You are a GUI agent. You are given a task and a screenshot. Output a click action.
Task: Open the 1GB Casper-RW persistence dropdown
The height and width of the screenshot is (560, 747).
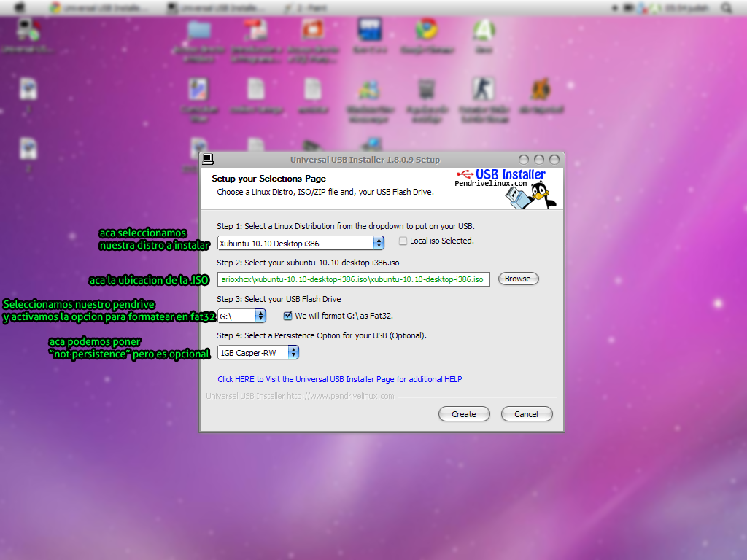(x=258, y=353)
